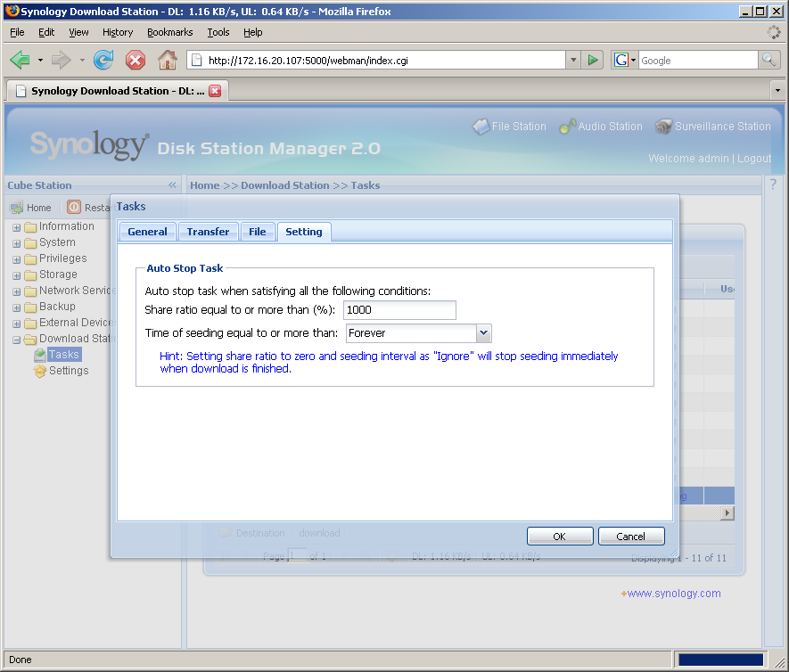Click the Cancel button
789x672 pixels.
point(631,537)
